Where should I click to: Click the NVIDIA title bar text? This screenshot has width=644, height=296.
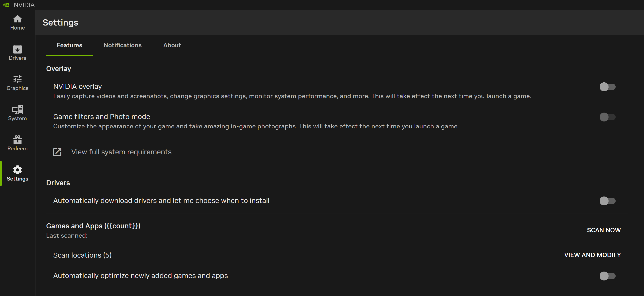24,5
